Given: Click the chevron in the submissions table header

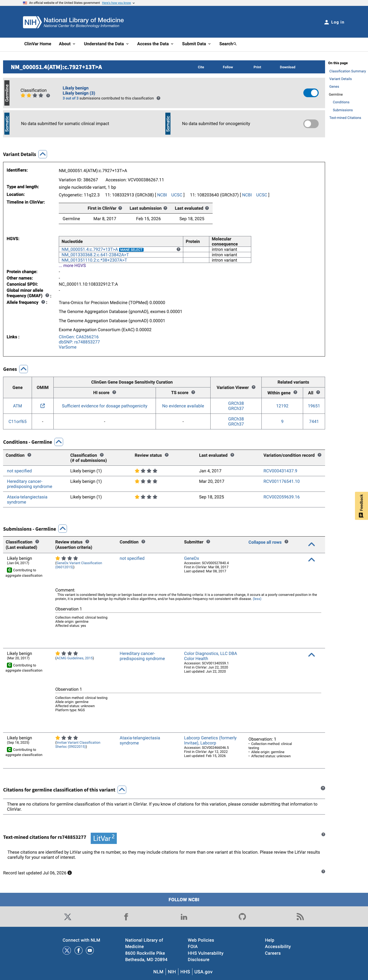Looking at the screenshot, I should [x=311, y=544].
